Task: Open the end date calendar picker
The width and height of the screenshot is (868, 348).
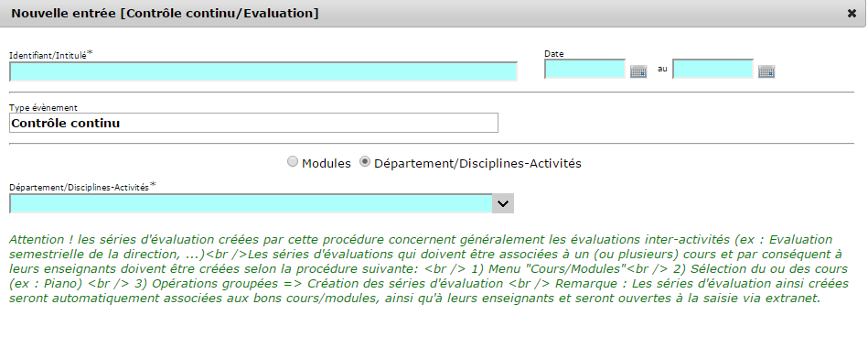Action: (x=766, y=71)
